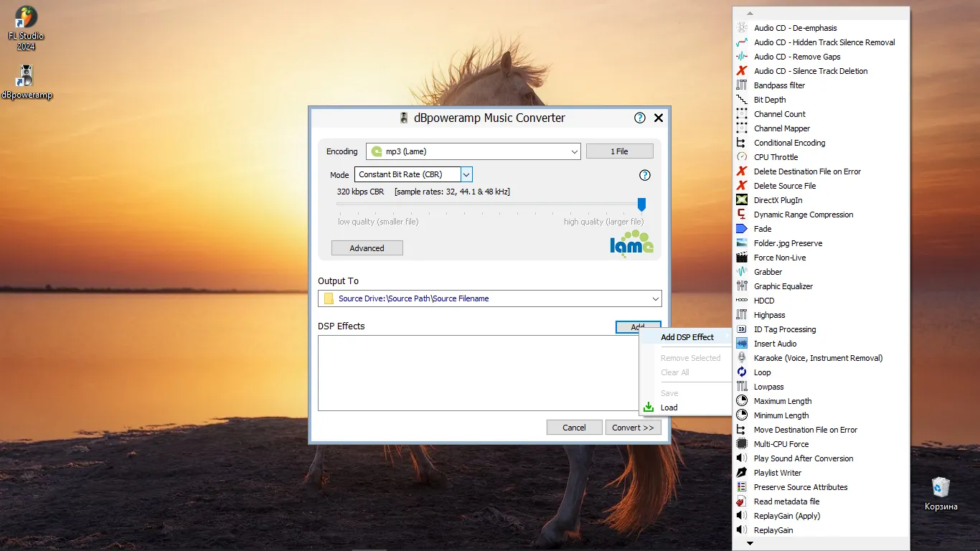Click the Convert >> button
The width and height of the screenshot is (980, 551).
pos(633,428)
